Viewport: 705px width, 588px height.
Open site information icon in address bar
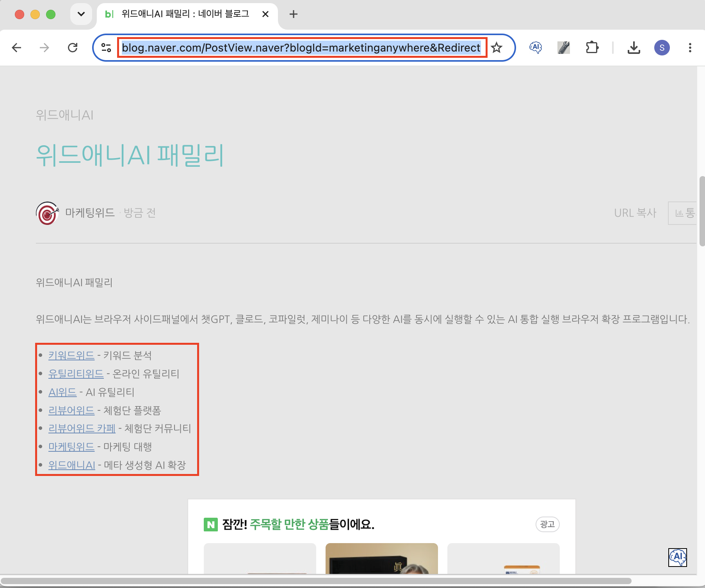click(x=106, y=48)
